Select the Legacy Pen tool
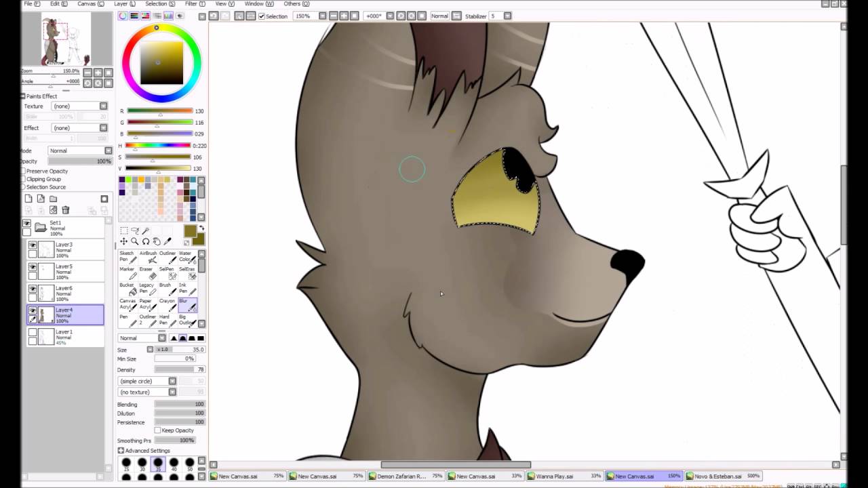This screenshot has height=488, width=868. pyautogui.click(x=148, y=289)
